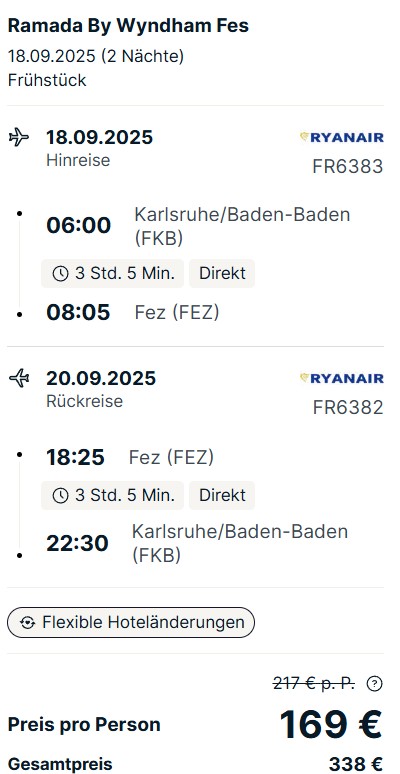Image resolution: width=400 pixels, height=774 pixels.
Task: Select the return Direkt badge
Action: (x=222, y=495)
